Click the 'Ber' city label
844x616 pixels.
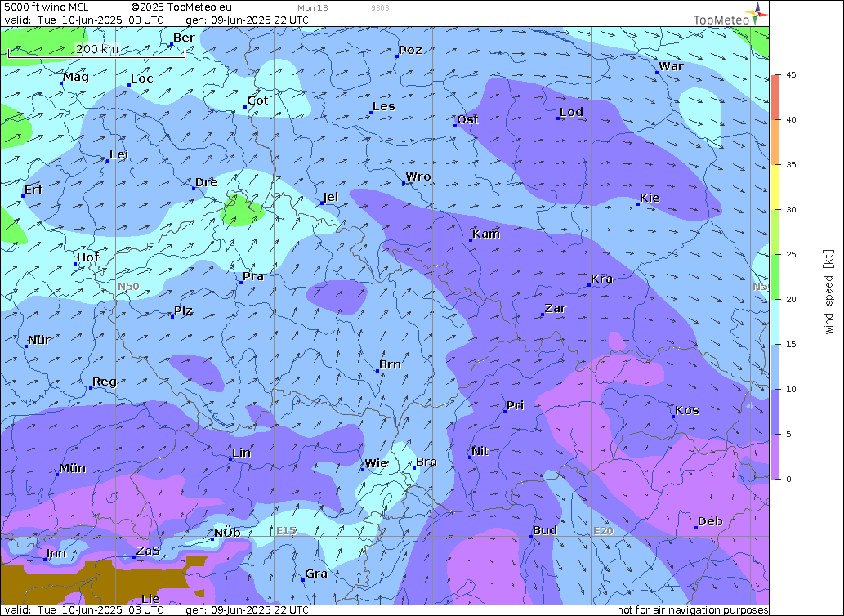point(184,38)
